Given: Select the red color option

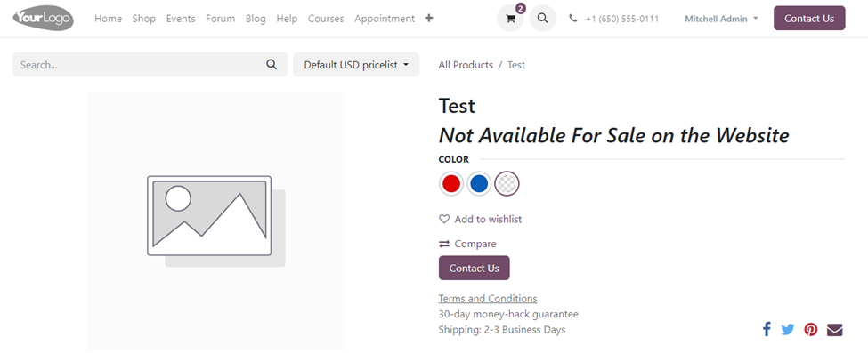Looking at the screenshot, I should 451,184.
